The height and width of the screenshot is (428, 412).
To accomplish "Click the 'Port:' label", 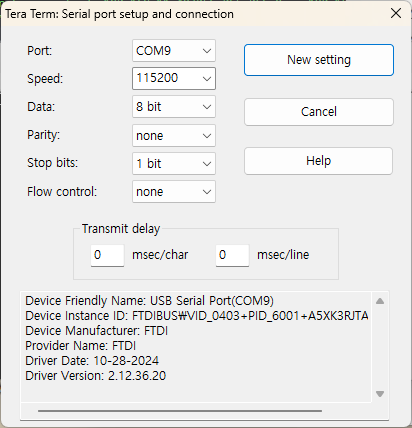I will coord(40,51).
